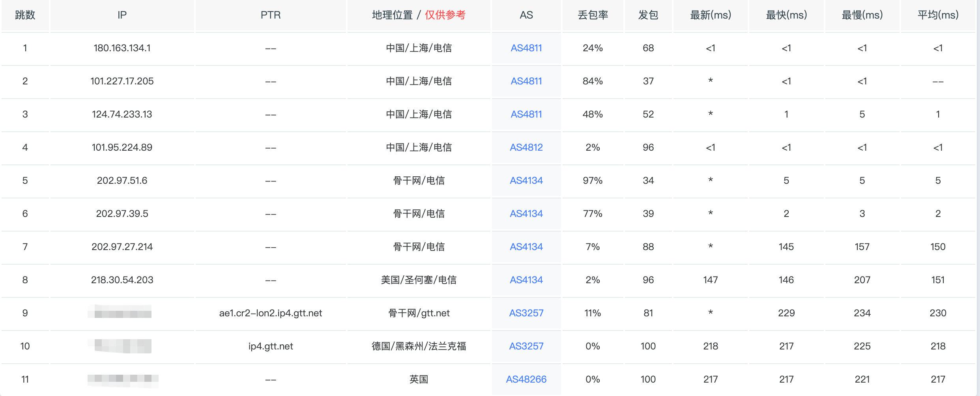Open AS3257 link in the ae1.cr2-lon2 row
Image resolution: width=980 pixels, height=396 pixels.
526,313
